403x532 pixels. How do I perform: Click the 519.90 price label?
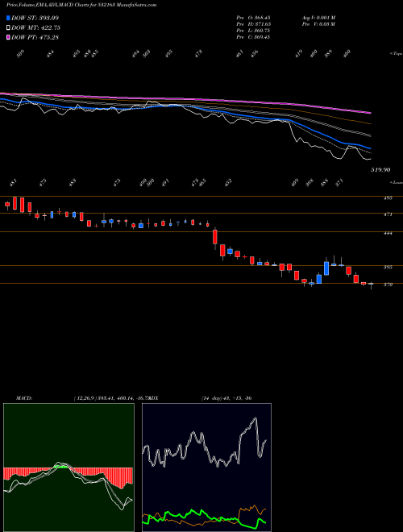click(x=380, y=169)
